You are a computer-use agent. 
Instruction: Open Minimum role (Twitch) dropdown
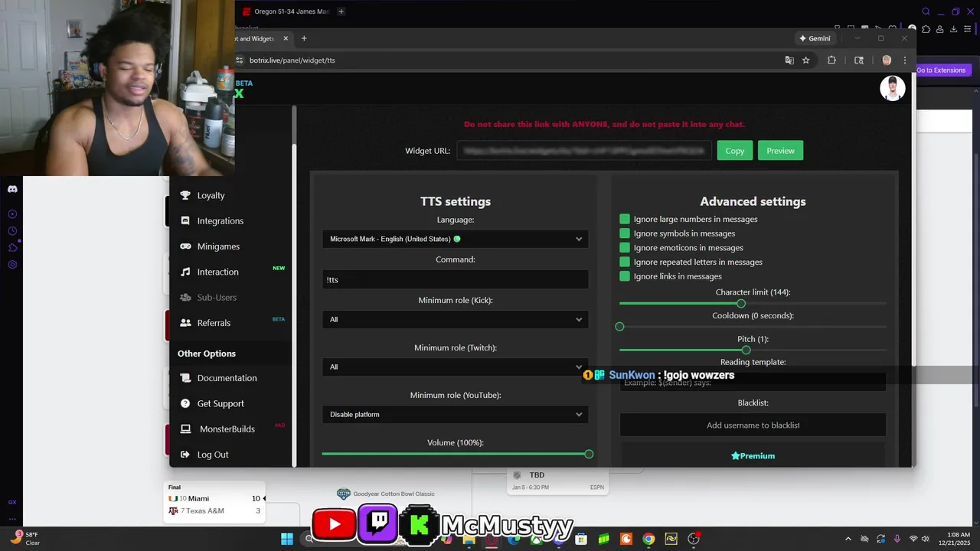coord(456,367)
